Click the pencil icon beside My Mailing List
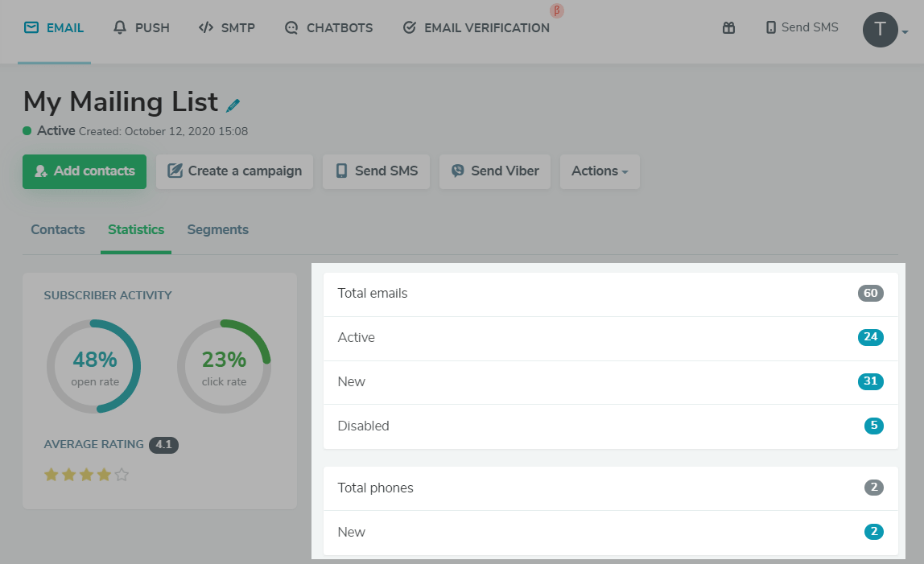 pos(233,105)
